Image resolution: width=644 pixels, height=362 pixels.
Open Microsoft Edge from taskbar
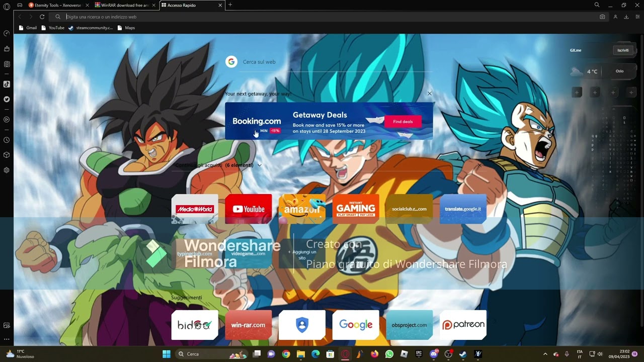tap(315, 354)
